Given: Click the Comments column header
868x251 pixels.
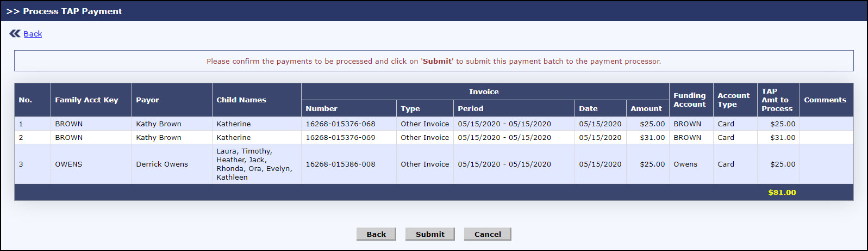Looking at the screenshot, I should click(x=825, y=100).
